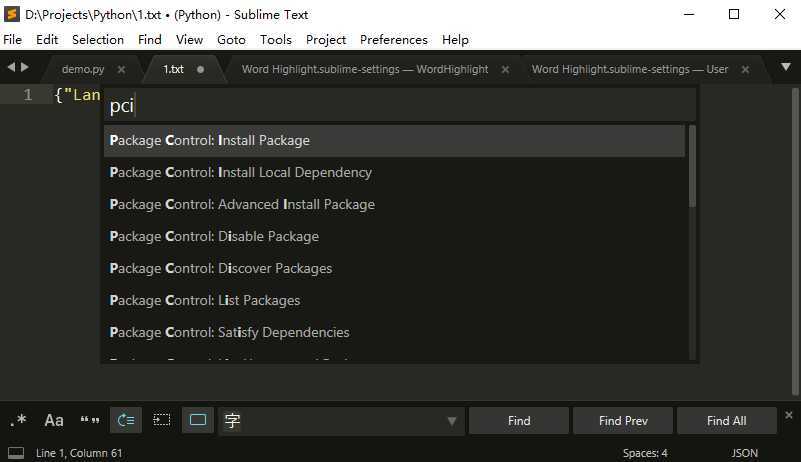This screenshot has height=462, width=801.
Task: Click line number 1 in gutter
Action: (28, 95)
